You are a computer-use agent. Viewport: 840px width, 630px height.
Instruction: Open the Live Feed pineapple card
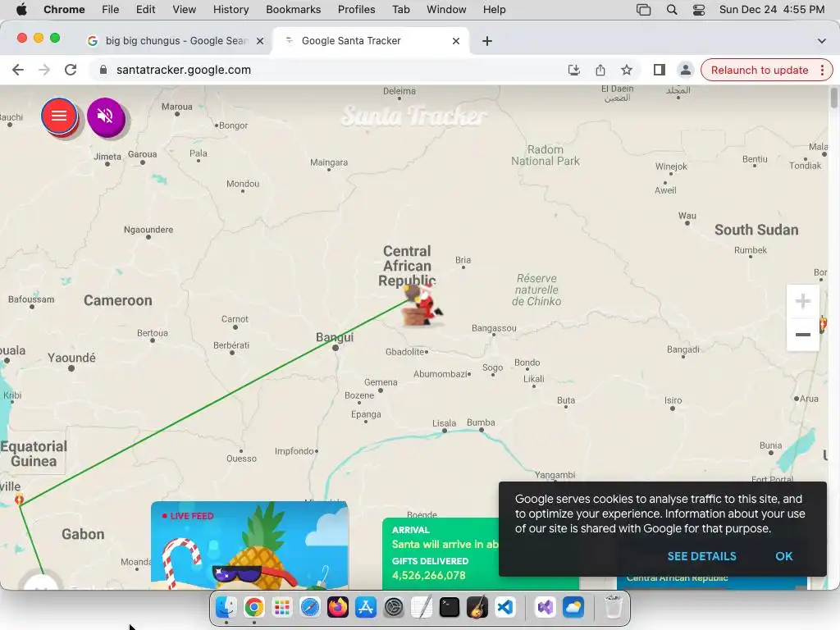(x=249, y=546)
